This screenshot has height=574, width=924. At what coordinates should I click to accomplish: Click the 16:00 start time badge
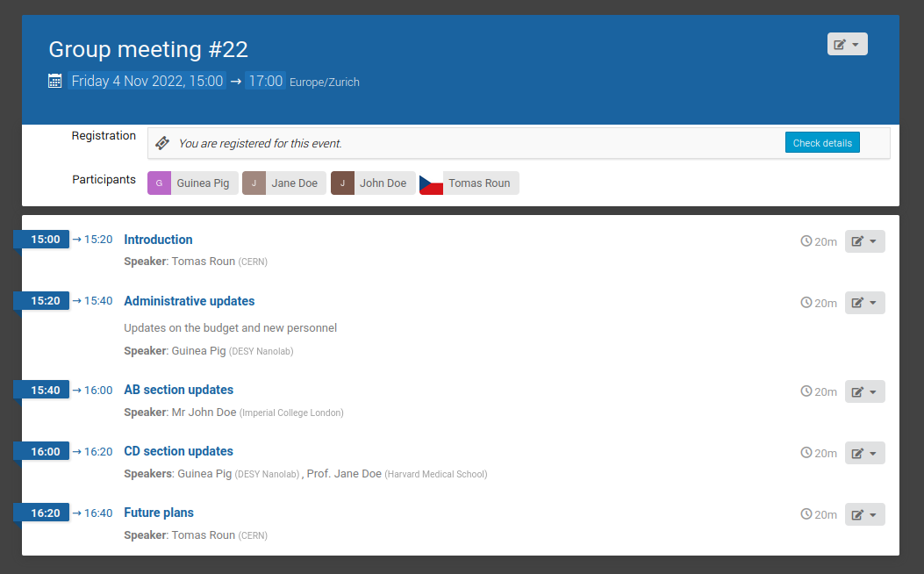pos(41,451)
